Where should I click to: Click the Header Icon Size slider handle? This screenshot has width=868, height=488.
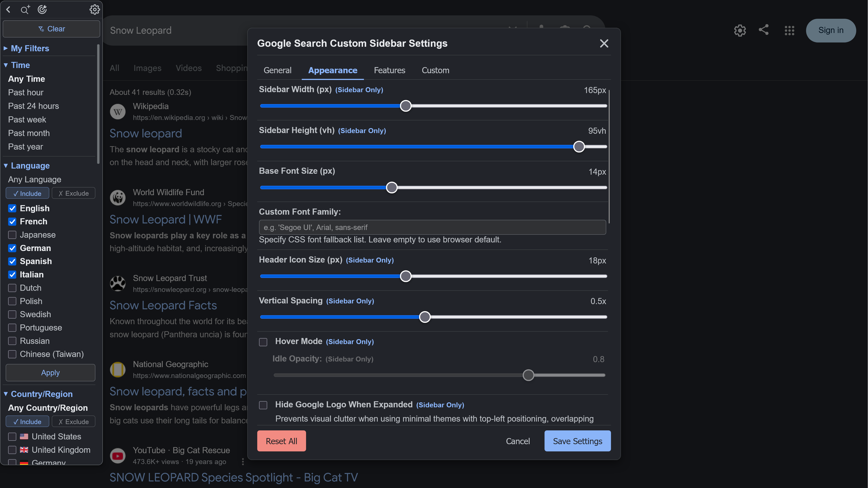(x=406, y=277)
